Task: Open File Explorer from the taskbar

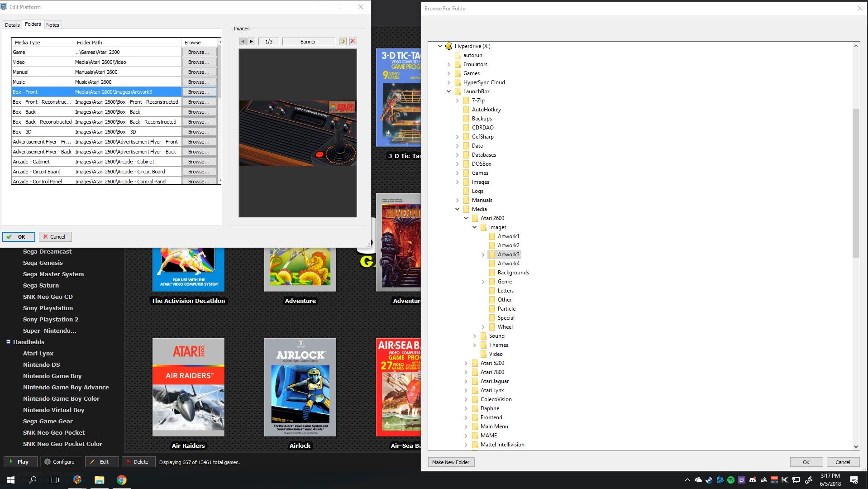Action: coord(100,480)
